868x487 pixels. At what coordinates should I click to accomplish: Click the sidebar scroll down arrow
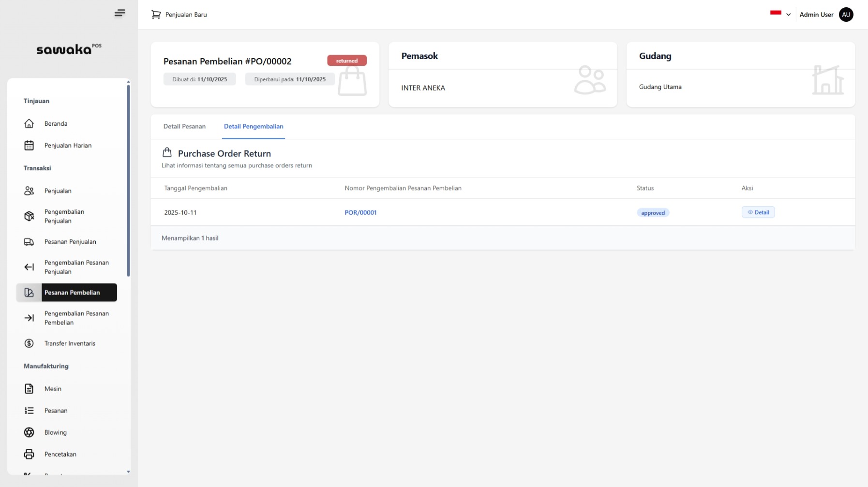click(128, 472)
